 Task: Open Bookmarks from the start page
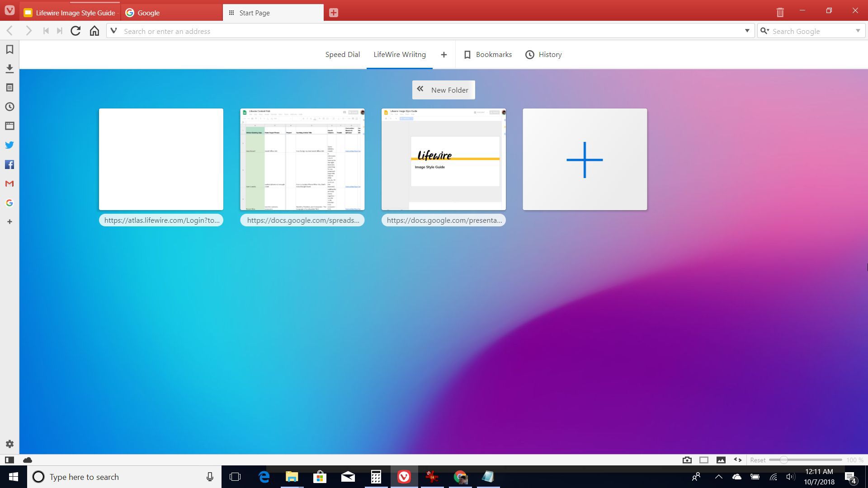pos(488,55)
